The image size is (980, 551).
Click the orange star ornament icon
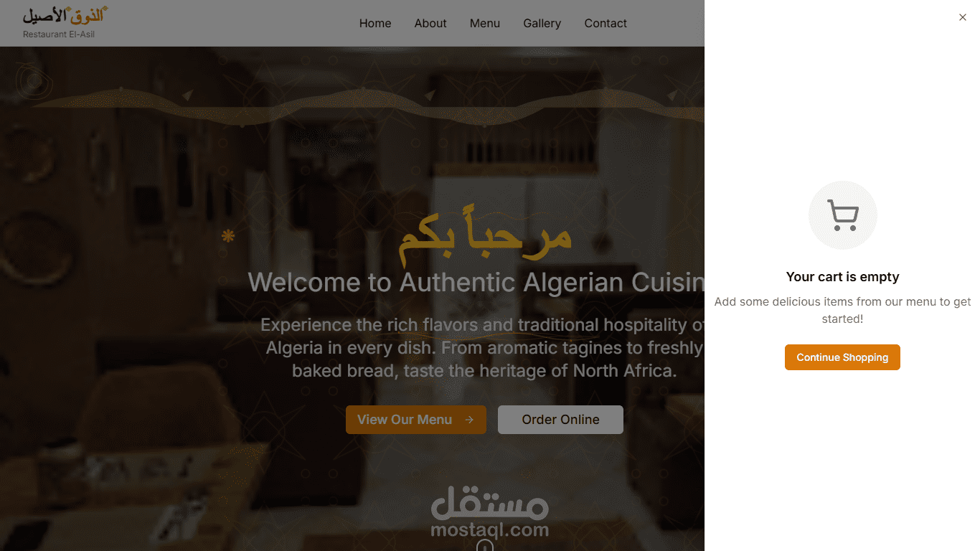tap(228, 235)
